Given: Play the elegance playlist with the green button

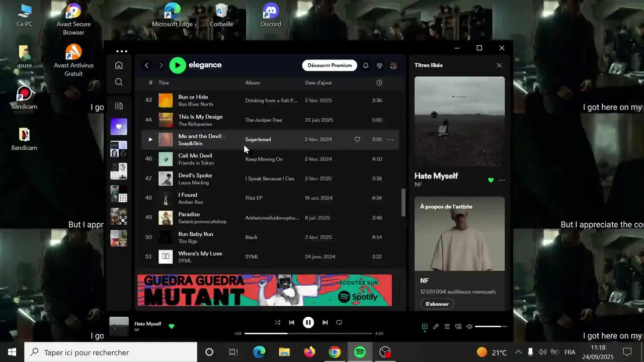Looking at the screenshot, I should (x=178, y=65).
